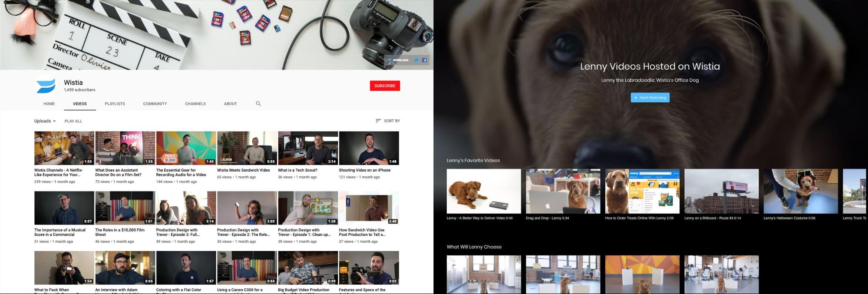This screenshot has height=294, width=868.
Task: Click What Will Lenny Choose section heading
Action: 474,247
